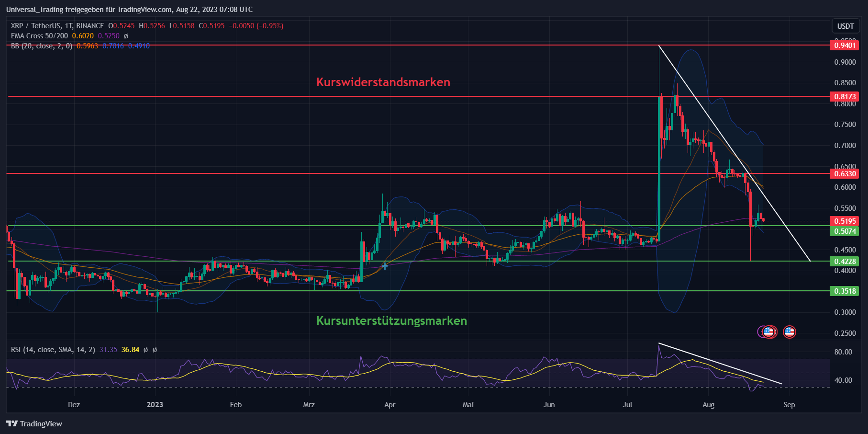This screenshot has width=868, height=434.
Task: Click the 0.7000 price axis tick
Action: (x=845, y=146)
